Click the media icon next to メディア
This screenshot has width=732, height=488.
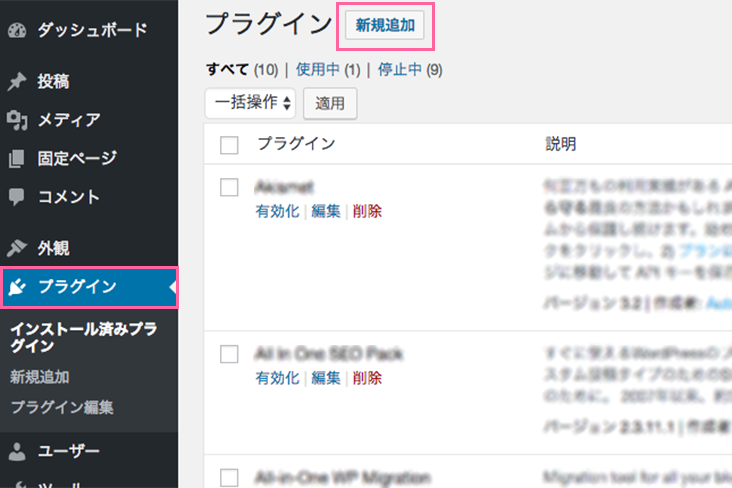pos(17,120)
